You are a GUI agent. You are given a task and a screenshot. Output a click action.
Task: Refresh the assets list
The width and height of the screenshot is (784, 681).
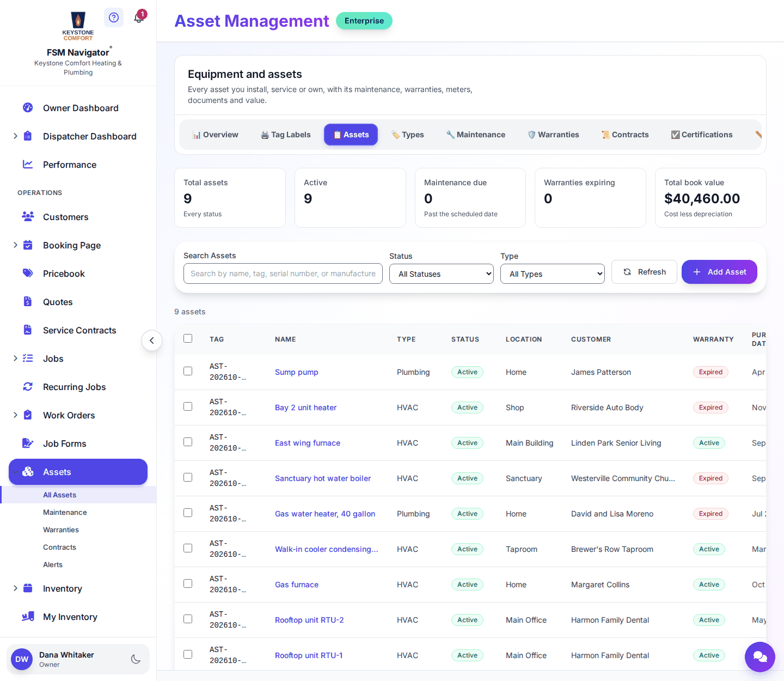644,272
